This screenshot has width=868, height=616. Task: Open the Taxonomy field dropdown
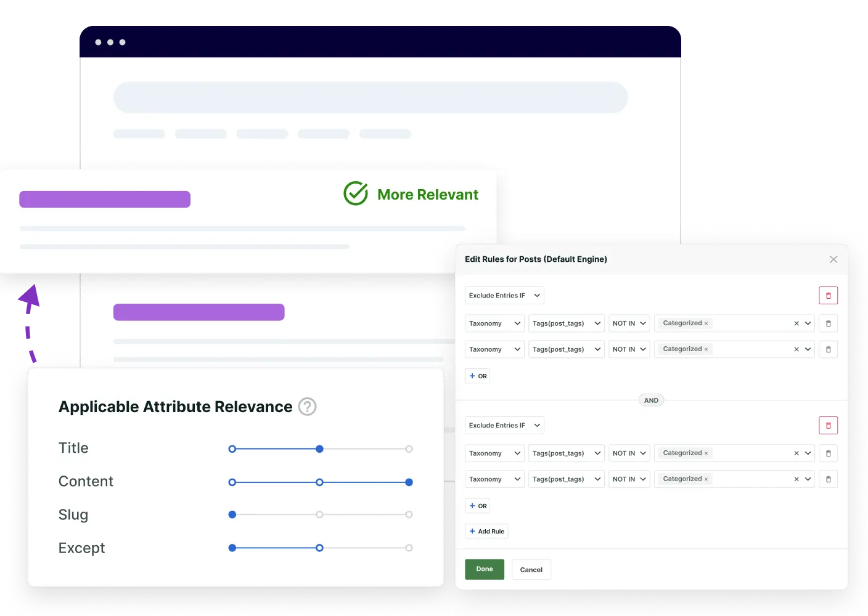click(494, 323)
